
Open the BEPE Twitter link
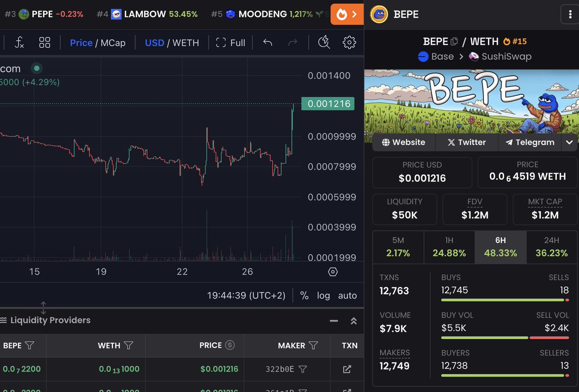pos(467,142)
